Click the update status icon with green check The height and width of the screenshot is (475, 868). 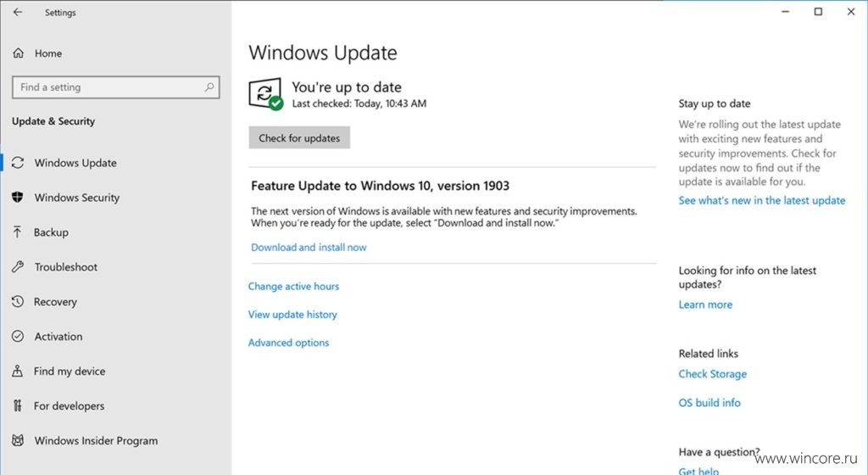(265, 94)
